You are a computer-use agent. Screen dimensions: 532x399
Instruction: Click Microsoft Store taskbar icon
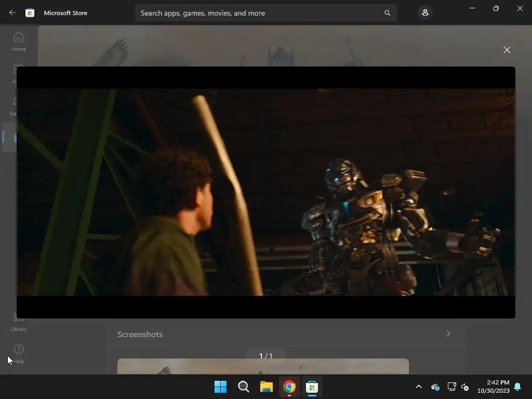click(x=312, y=387)
